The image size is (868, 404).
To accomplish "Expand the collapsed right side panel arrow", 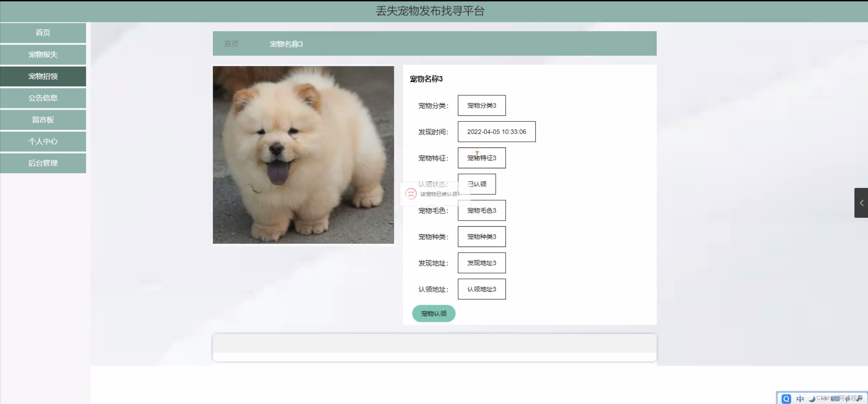I will [x=861, y=203].
